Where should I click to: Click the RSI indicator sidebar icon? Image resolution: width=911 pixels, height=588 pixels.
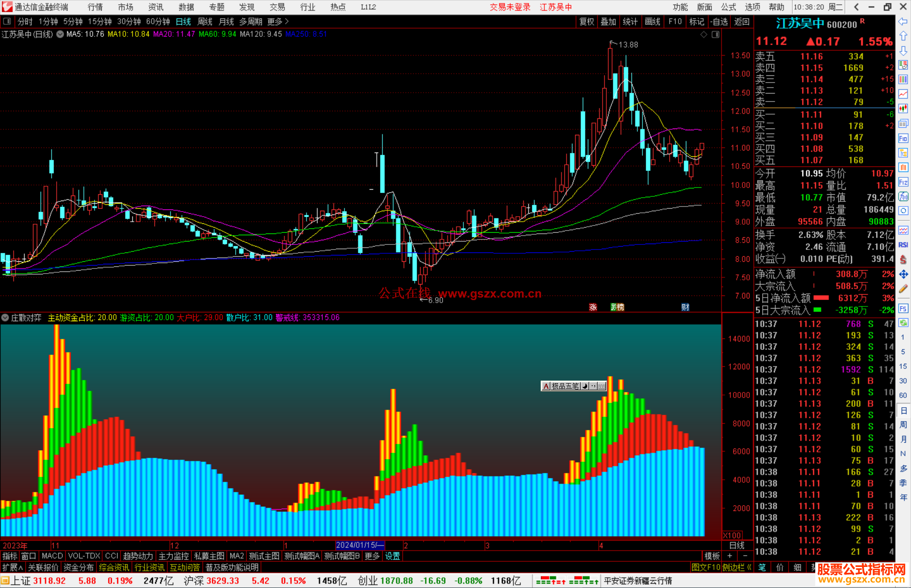[x=903, y=245]
